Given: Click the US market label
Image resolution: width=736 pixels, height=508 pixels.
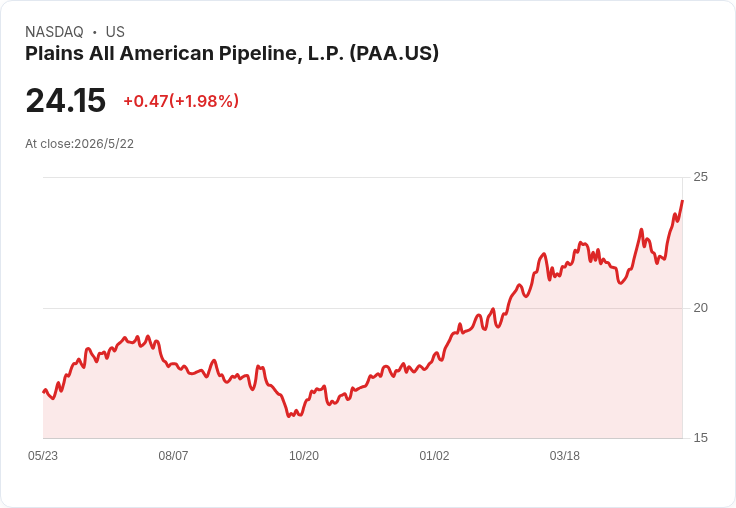Looking at the screenshot, I should [115, 32].
